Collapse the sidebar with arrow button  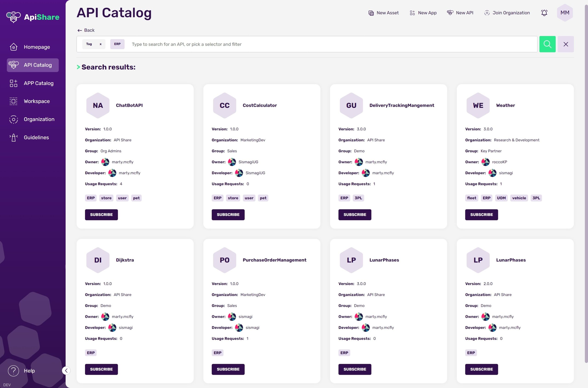pos(66,370)
